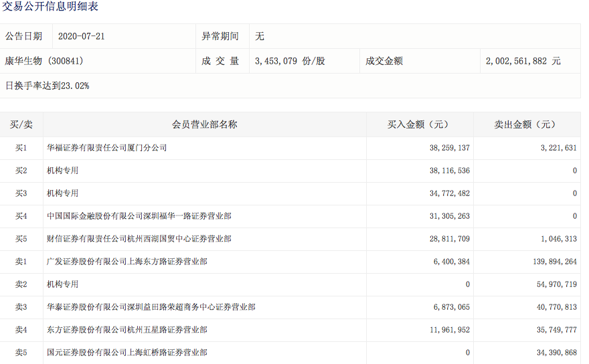Select 中国国际金融股份有限公司深圳福华一路证券营业部
The height and width of the screenshot is (364, 589).
pos(139,216)
